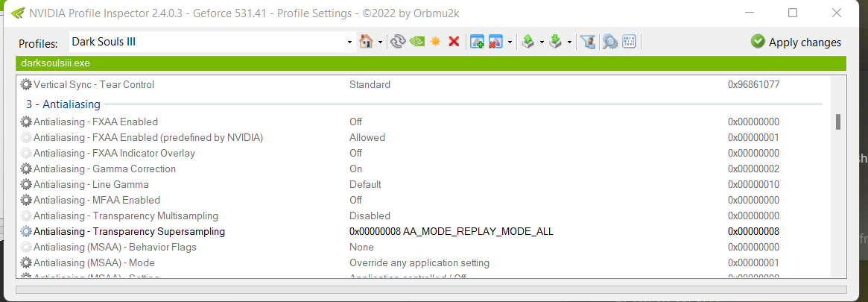Select Antialiasing - FXAA Indicator Overlay row
Viewport: 868px width, 302px height.
(423, 153)
